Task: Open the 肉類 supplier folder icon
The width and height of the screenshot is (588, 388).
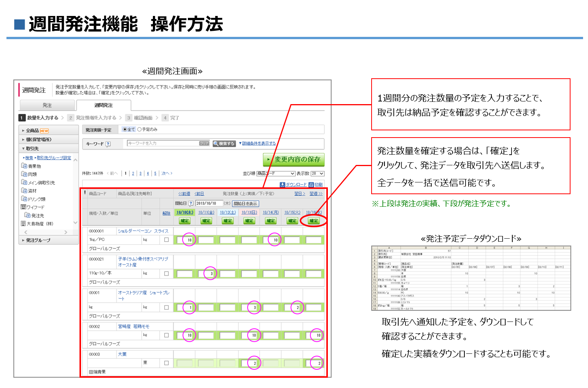Action: click(24, 174)
